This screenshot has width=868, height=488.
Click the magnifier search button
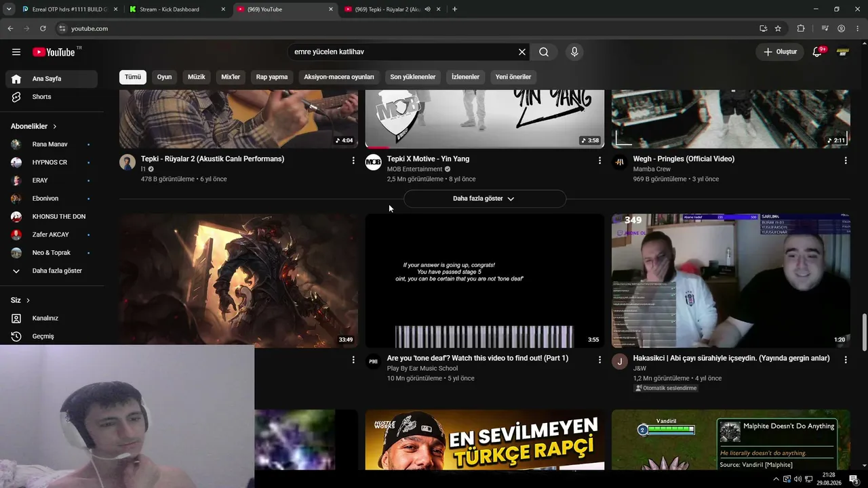tap(544, 52)
